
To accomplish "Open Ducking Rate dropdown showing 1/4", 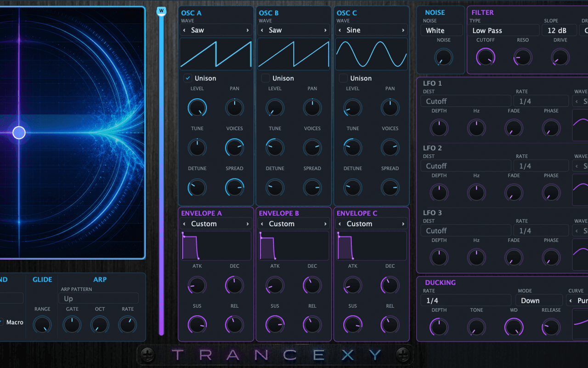I will tap(466, 300).
